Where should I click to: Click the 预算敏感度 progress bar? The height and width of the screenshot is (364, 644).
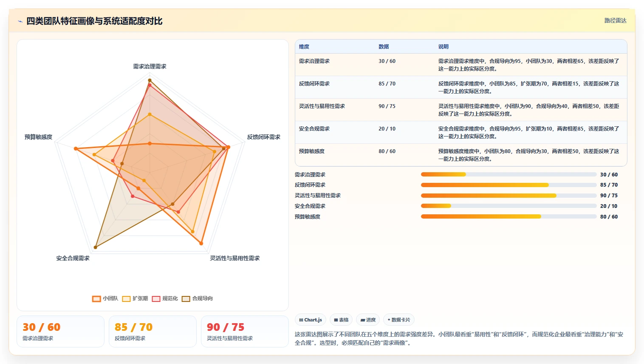(508, 216)
